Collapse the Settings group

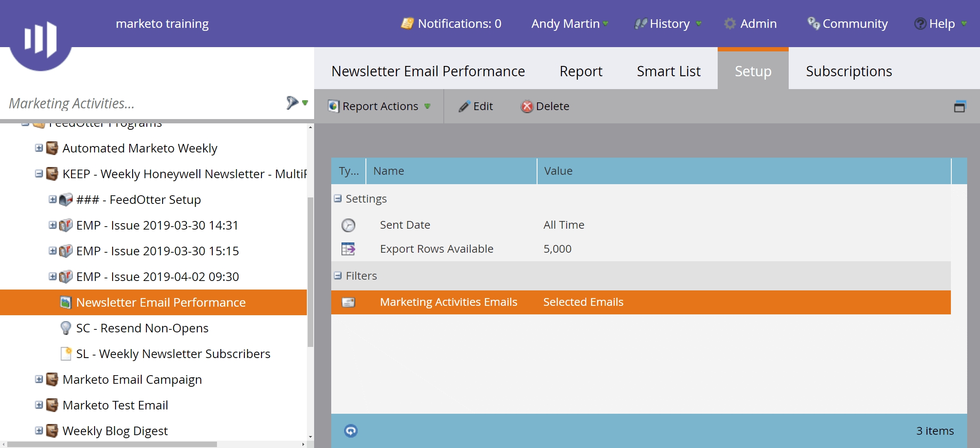point(338,199)
